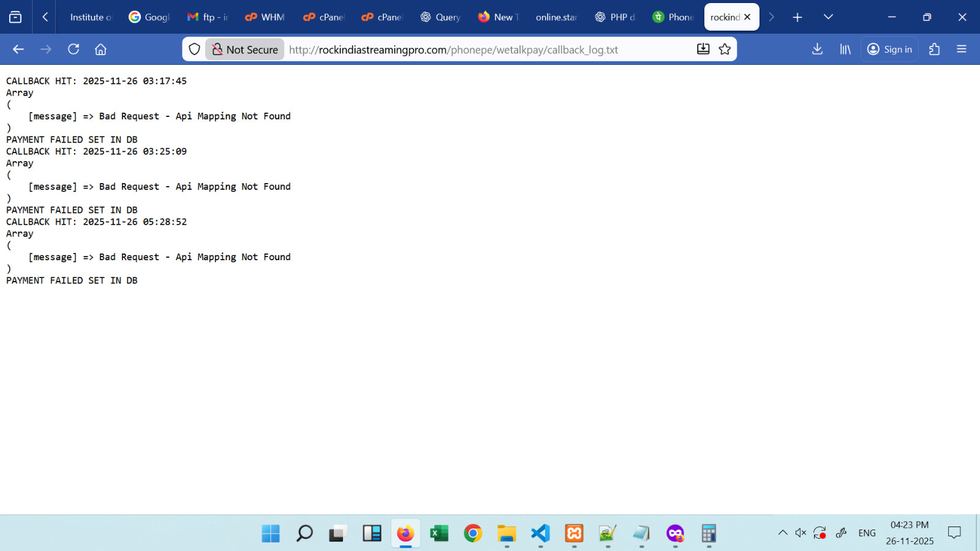Expand the list all tabs dropdown

pos(828,17)
